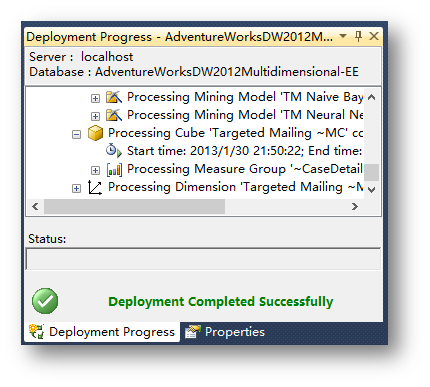Viewport: 430px width, 387px height.
Task: Collapse the Processing Cube 'Targeted Mailing ~MC' node
Action: tap(76, 134)
